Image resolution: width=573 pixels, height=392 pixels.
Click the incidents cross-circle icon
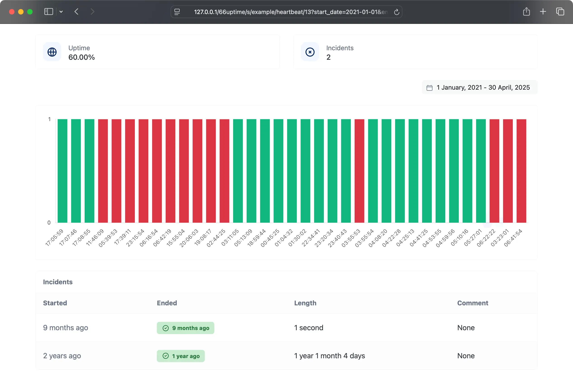point(310,52)
